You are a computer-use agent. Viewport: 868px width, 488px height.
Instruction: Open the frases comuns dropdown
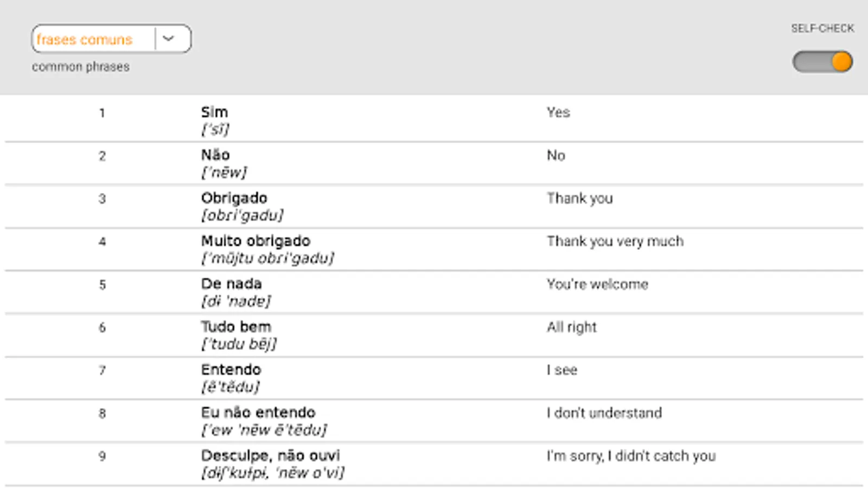pyautogui.click(x=111, y=39)
